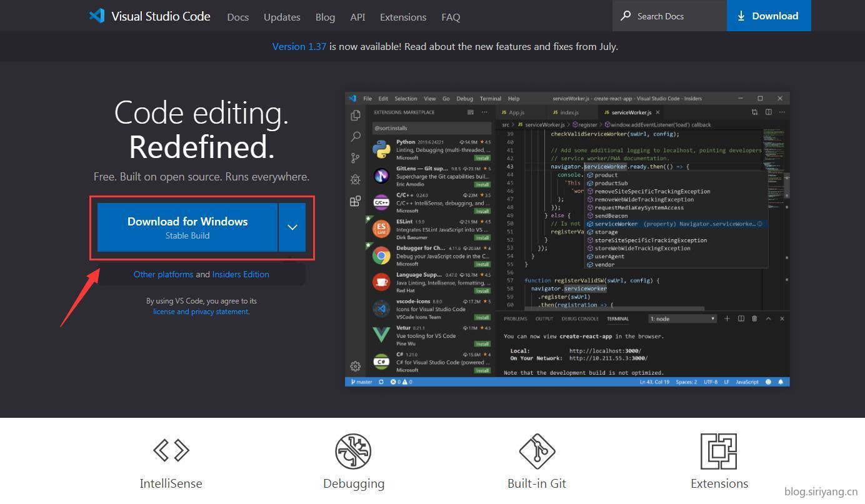Navigate to the FAQ page
Image resolution: width=865 pixels, height=504 pixels.
(x=451, y=17)
